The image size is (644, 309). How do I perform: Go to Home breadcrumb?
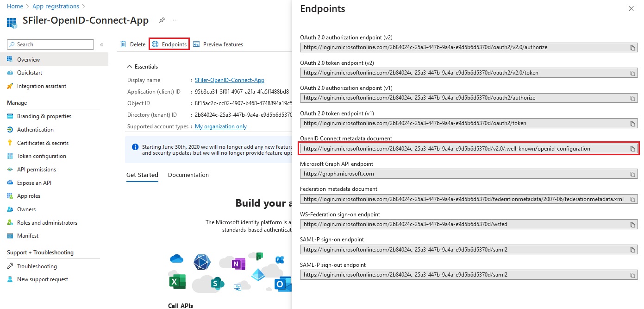click(x=15, y=6)
